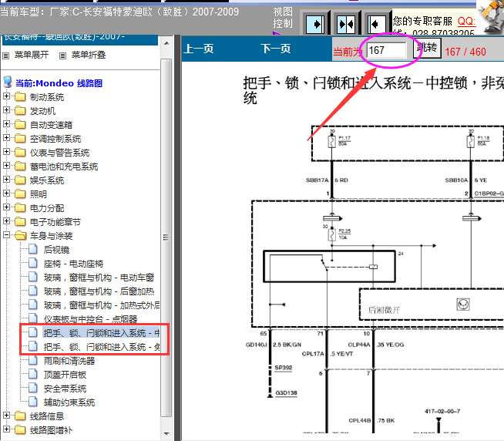Go to next page with 下一页
This screenshot has width=504, height=441.
pos(276,49)
